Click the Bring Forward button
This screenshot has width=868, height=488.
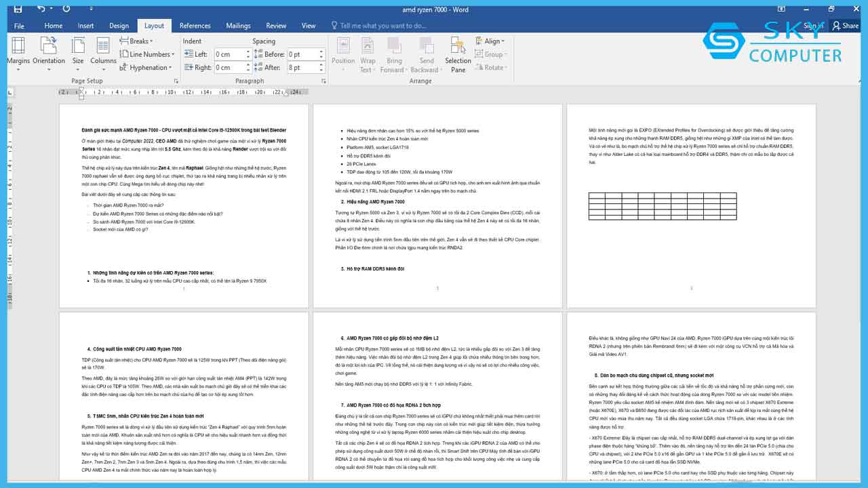394,54
